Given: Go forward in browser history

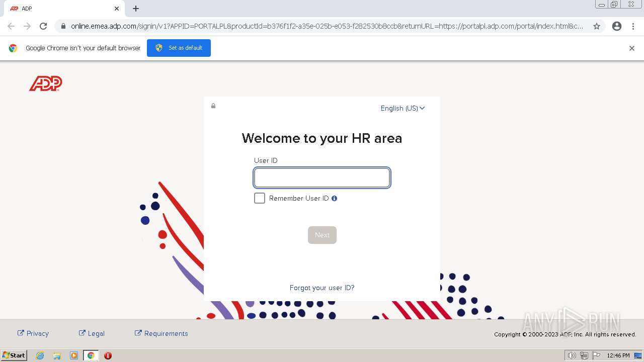Looking at the screenshot, I should coord(27,26).
